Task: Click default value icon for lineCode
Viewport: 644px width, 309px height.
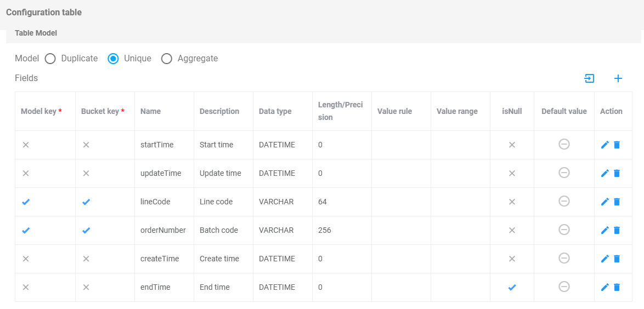Action: pyautogui.click(x=564, y=201)
